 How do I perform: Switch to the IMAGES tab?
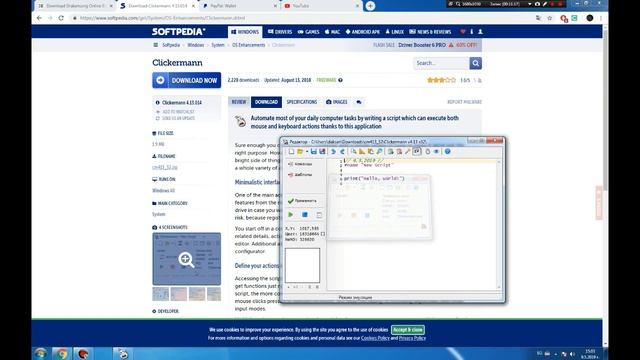pos(337,102)
